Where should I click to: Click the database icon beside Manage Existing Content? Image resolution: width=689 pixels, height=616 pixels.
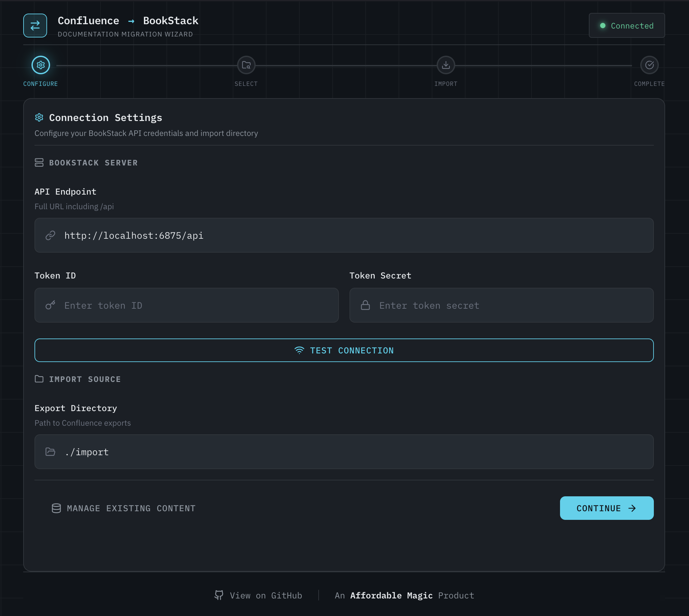pyautogui.click(x=56, y=508)
